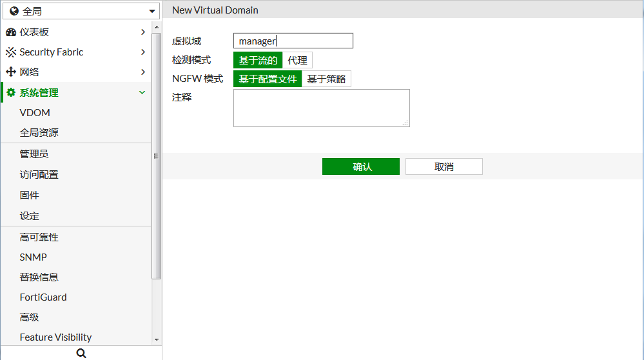Go to 管理员 in the sidebar
This screenshot has width=644, height=360.
click(x=34, y=154)
